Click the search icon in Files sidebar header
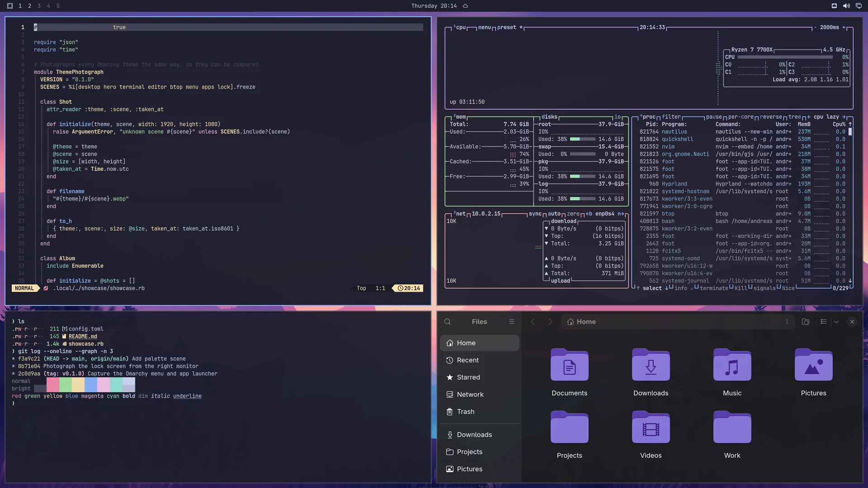Screen dimensions: 868x488 tap(448, 322)
